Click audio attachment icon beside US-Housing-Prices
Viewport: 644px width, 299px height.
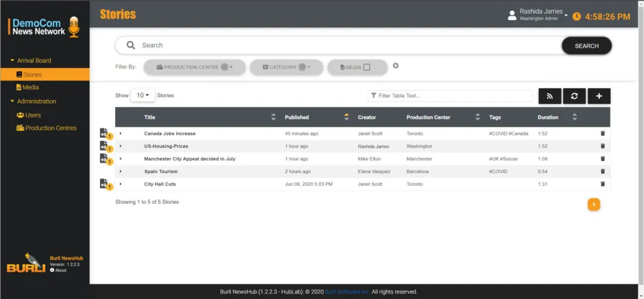pyautogui.click(x=104, y=146)
